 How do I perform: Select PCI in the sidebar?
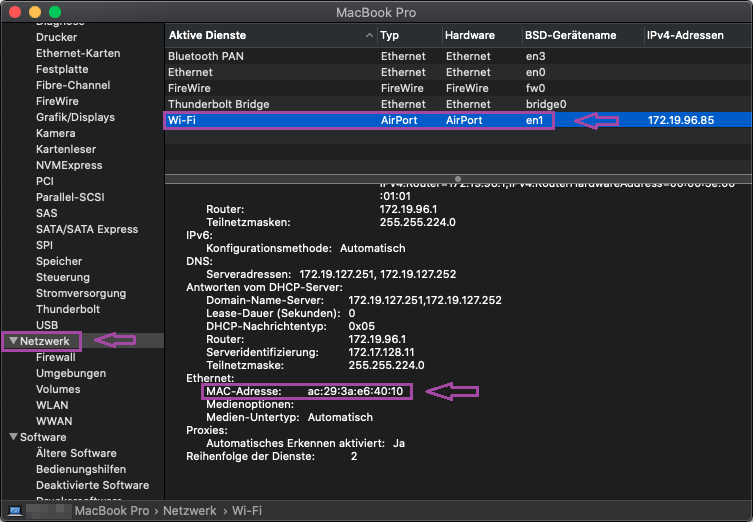click(x=45, y=181)
